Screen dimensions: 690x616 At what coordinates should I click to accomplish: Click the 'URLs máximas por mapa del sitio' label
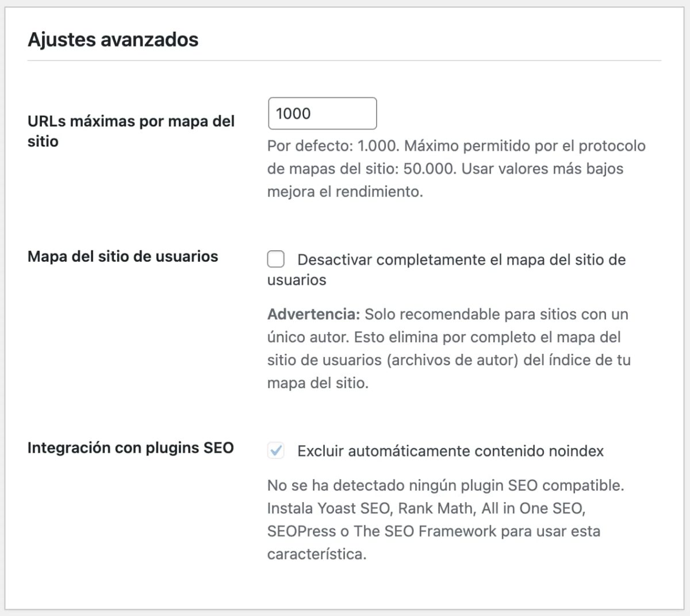pyautogui.click(x=131, y=131)
